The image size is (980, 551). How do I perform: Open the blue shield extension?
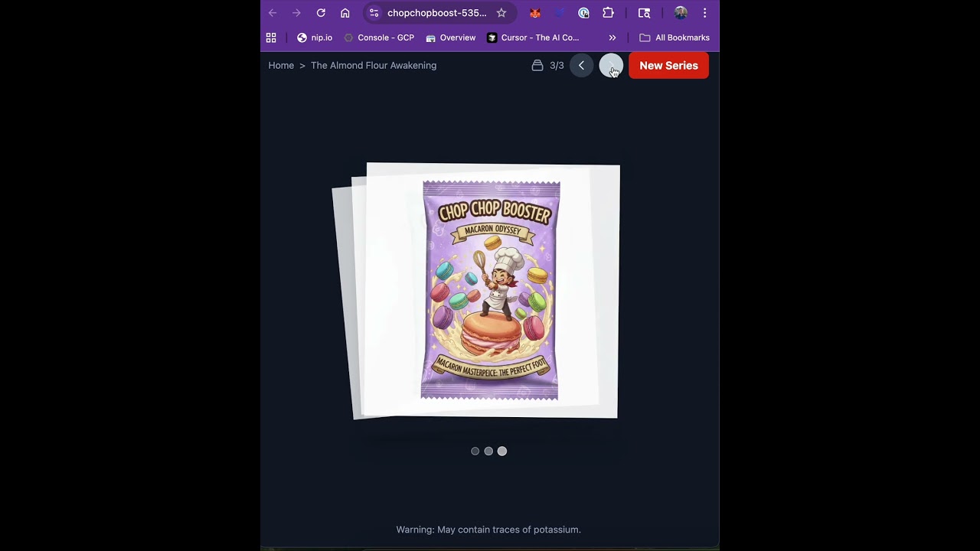(560, 13)
